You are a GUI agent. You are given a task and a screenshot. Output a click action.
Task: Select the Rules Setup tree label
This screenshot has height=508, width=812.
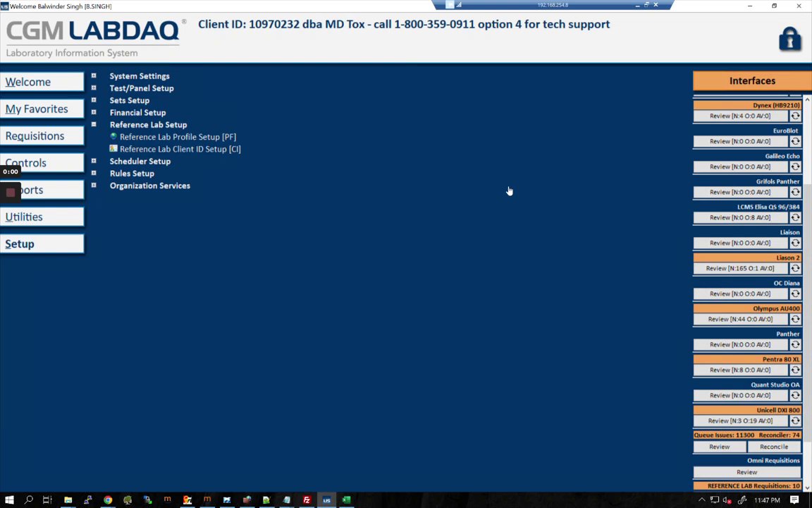click(x=132, y=173)
